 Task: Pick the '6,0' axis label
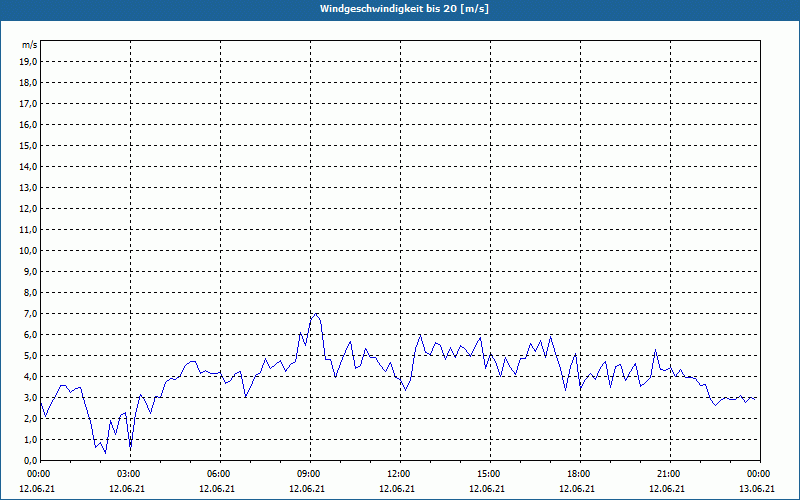(x=31, y=335)
